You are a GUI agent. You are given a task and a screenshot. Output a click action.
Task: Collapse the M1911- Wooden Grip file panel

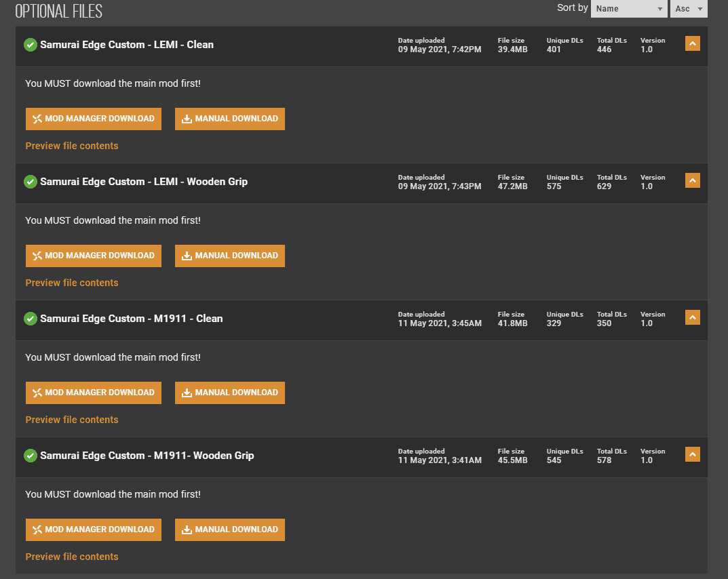[x=692, y=454]
